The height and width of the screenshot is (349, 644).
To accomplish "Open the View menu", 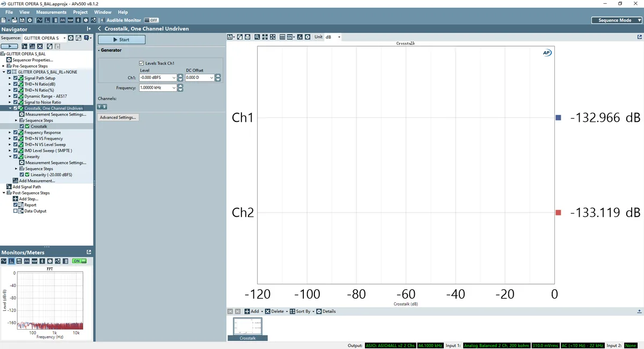I will pos(25,12).
